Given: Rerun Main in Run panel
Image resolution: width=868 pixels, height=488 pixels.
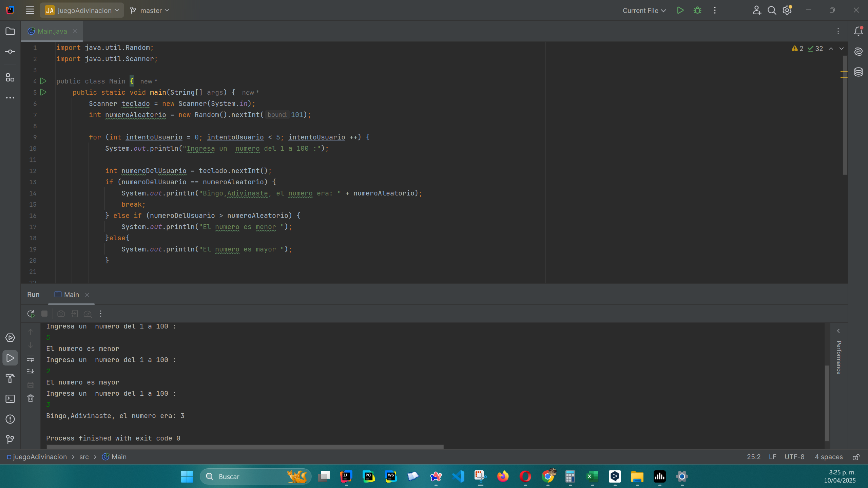Looking at the screenshot, I should click(31, 314).
